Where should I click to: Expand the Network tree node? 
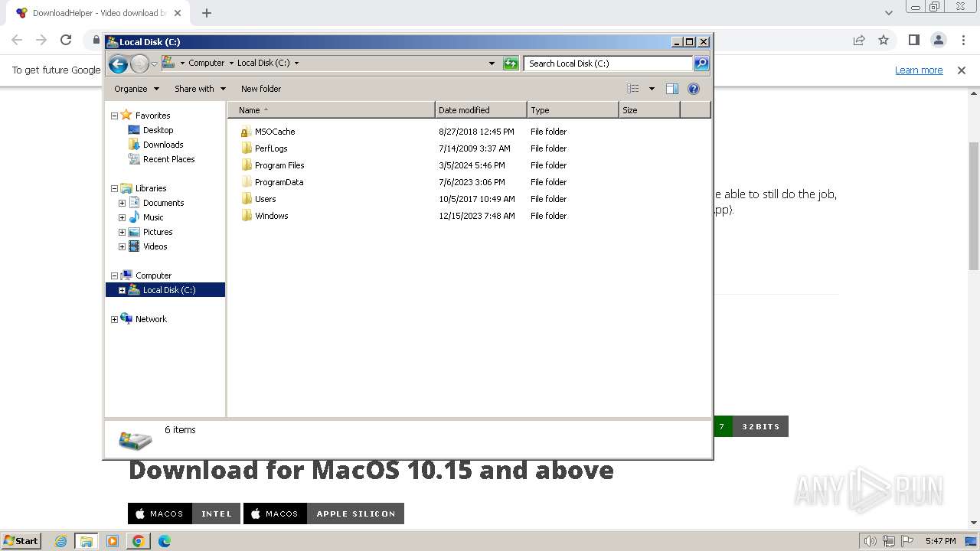(114, 319)
